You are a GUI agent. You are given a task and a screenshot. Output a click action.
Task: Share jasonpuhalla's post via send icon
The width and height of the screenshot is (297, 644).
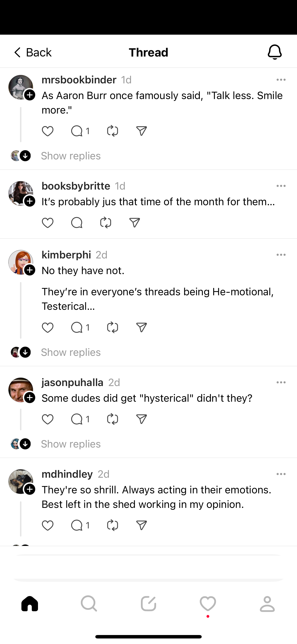click(142, 419)
